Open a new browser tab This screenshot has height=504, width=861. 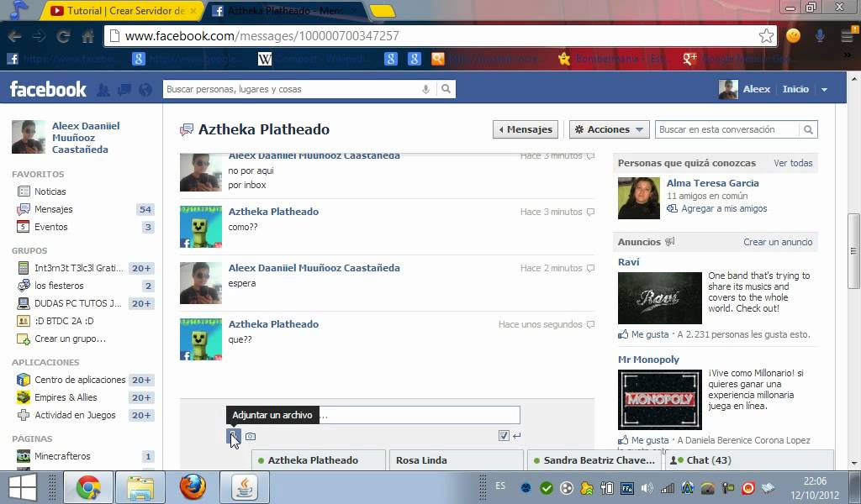pyautogui.click(x=383, y=11)
